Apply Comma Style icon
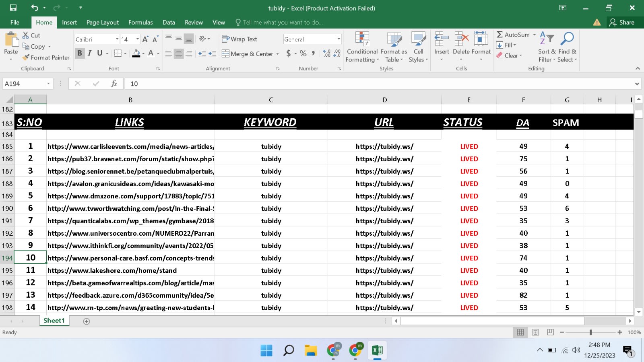The height and width of the screenshot is (362, 644). coord(313,53)
